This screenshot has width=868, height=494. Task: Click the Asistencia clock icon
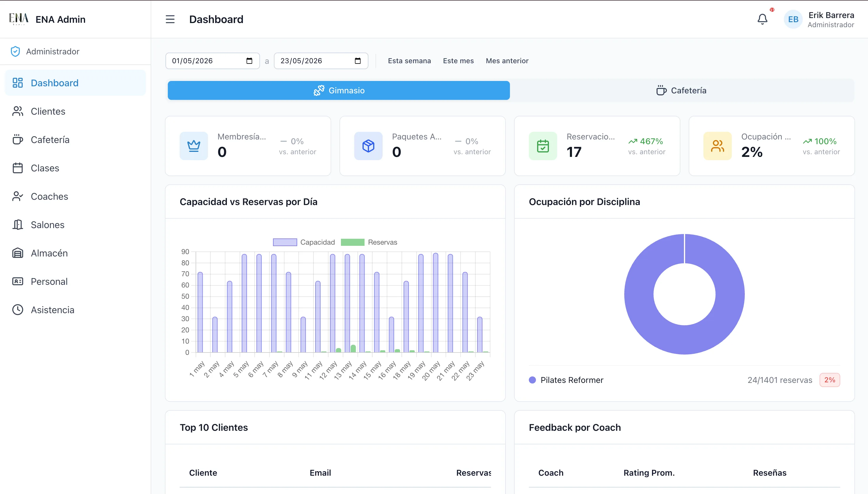pos(18,310)
